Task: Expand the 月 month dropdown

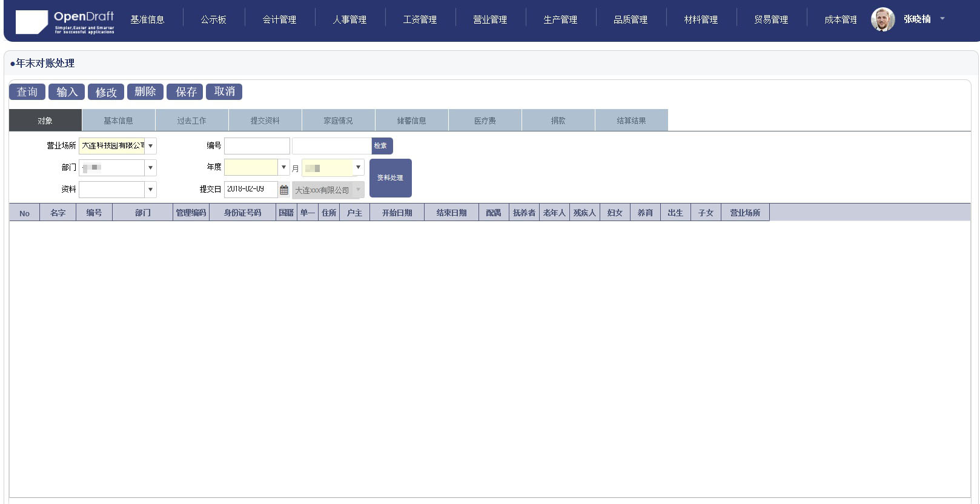Action: (x=358, y=167)
